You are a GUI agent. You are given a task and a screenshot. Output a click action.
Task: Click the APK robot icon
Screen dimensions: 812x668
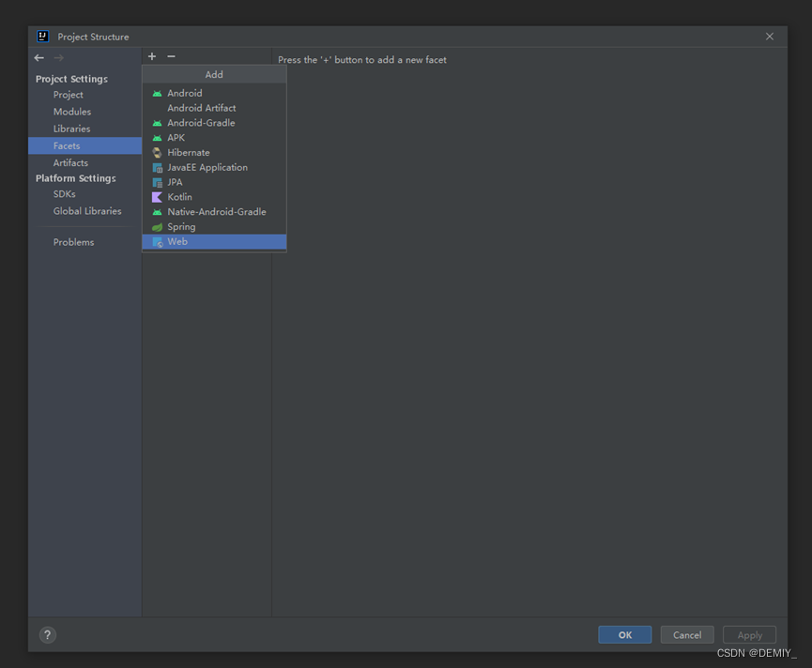pos(157,138)
